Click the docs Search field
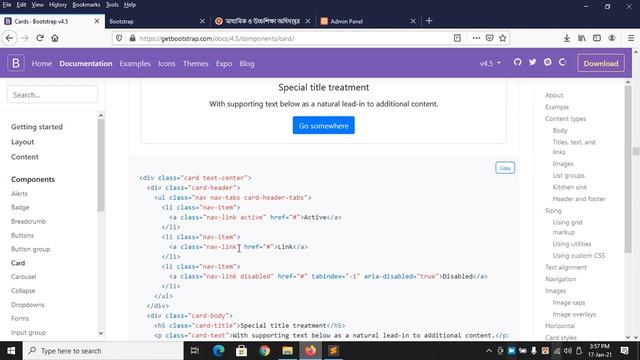This screenshot has width=640, height=360. coord(52,95)
